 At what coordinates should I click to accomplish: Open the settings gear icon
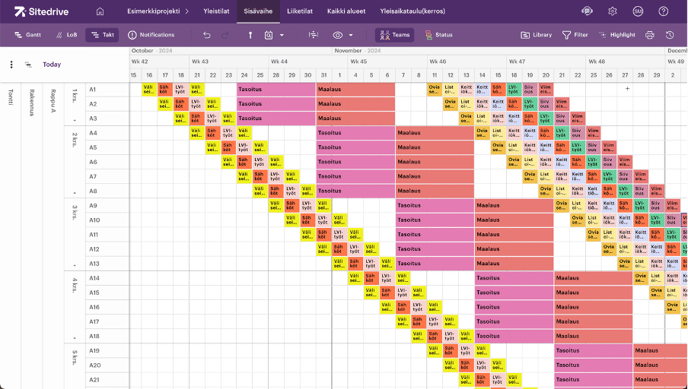tap(613, 11)
